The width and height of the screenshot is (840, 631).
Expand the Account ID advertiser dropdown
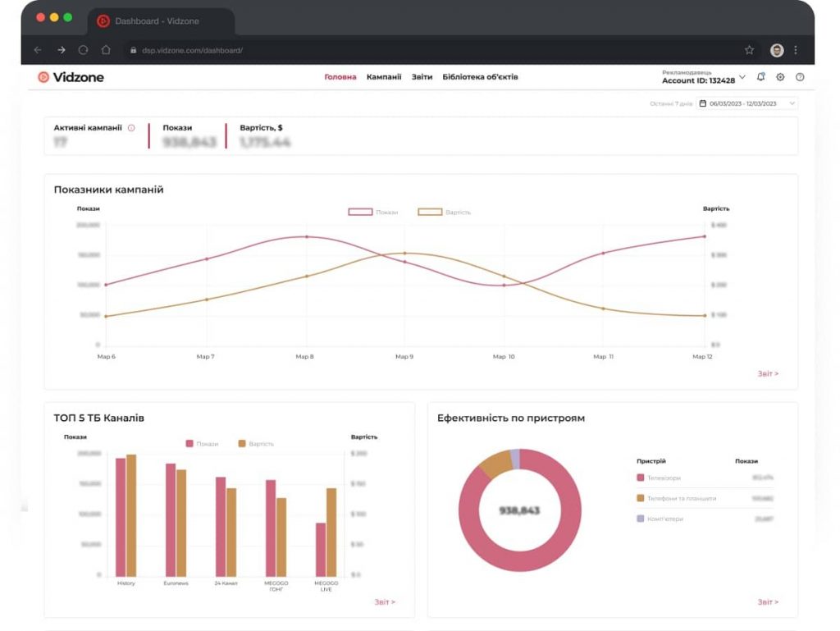(x=742, y=77)
